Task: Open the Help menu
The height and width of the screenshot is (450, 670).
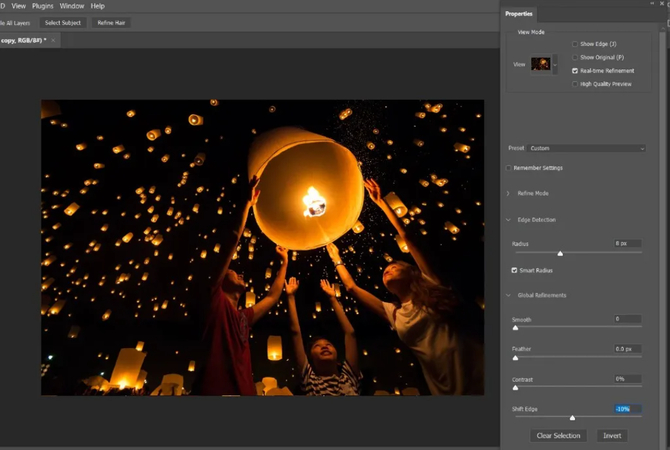Action: 97,6
